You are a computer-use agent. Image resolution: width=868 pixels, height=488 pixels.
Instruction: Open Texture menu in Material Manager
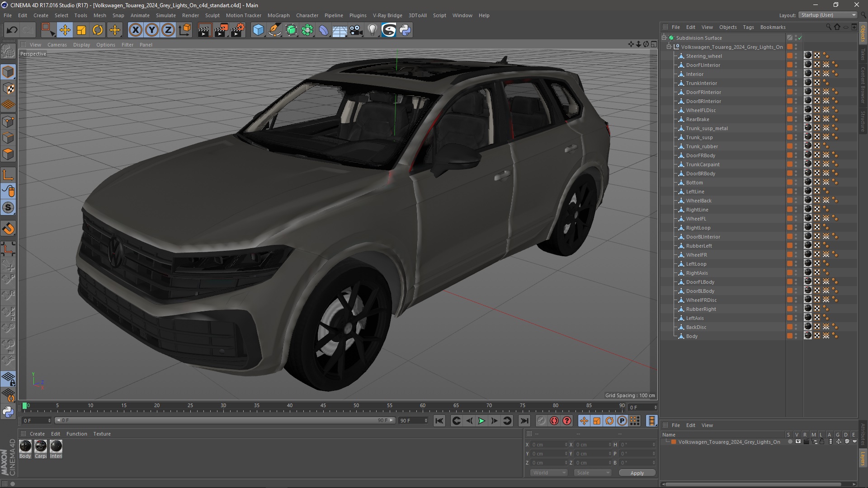pyautogui.click(x=102, y=434)
